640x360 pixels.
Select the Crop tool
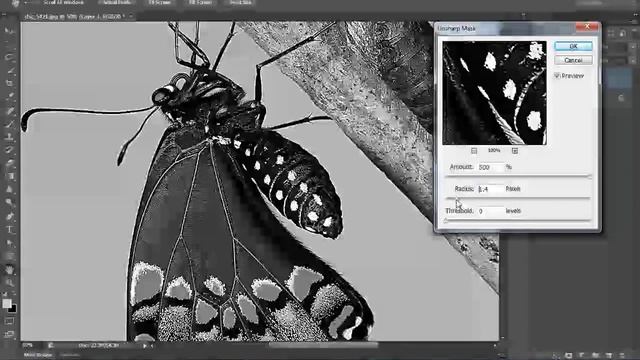[9, 83]
